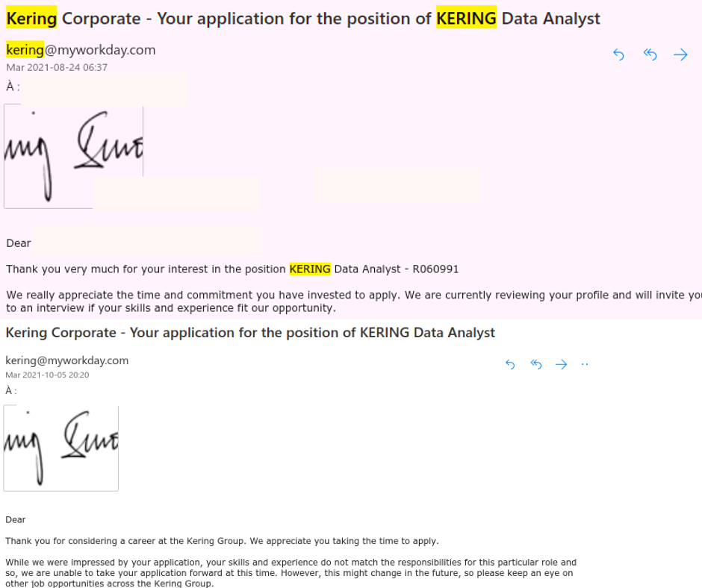This screenshot has width=702, height=588.
Task: Click sender address in the 2021-10-05 email
Action: coord(66,360)
